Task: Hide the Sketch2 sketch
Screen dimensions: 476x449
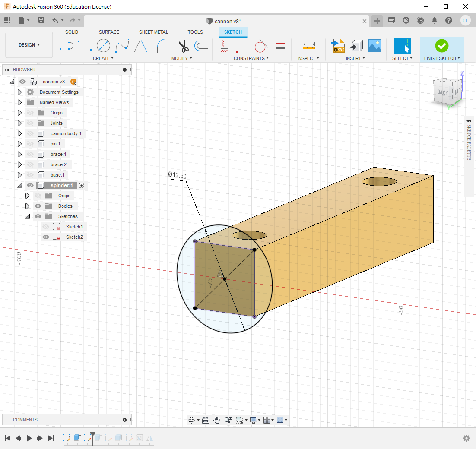Action: [x=46, y=237]
